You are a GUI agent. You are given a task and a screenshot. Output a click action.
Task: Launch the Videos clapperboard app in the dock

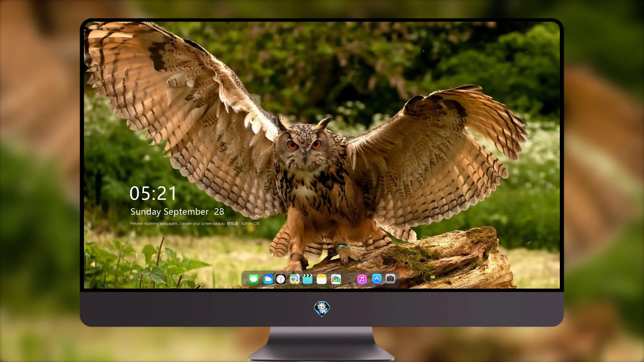(x=308, y=279)
